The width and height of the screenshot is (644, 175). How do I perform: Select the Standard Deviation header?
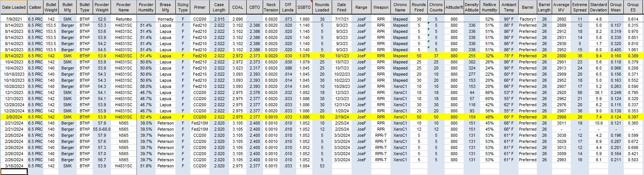point(599,7)
